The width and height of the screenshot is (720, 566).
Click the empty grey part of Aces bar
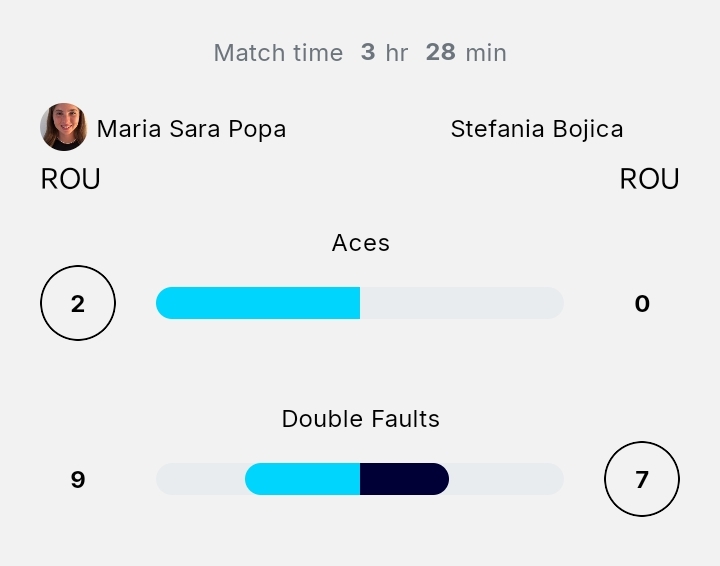462,303
